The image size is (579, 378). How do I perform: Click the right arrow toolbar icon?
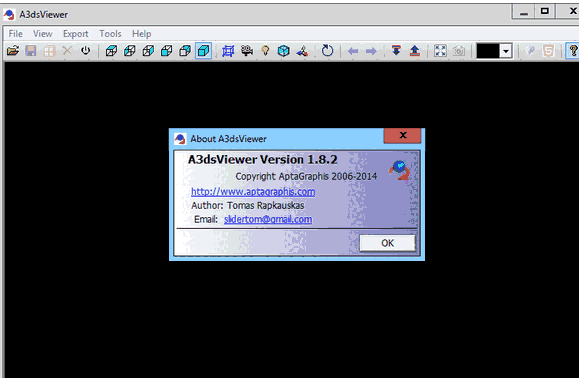point(371,51)
